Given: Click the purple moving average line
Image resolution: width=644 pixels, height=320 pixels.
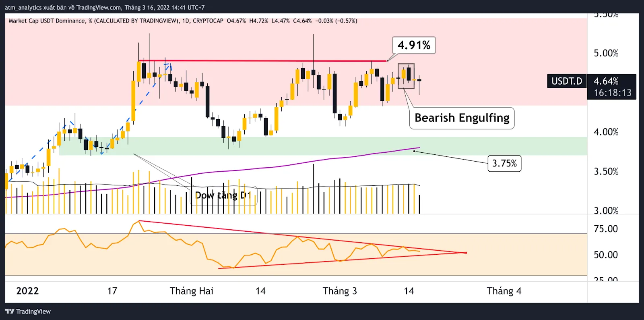Looking at the screenshot, I should (212, 173).
